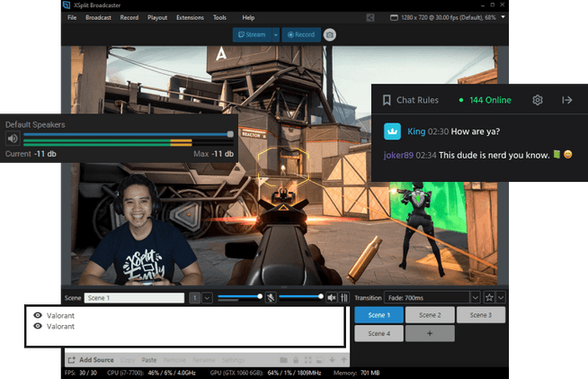Open the Playout menu
The image size is (588, 379).
[157, 18]
